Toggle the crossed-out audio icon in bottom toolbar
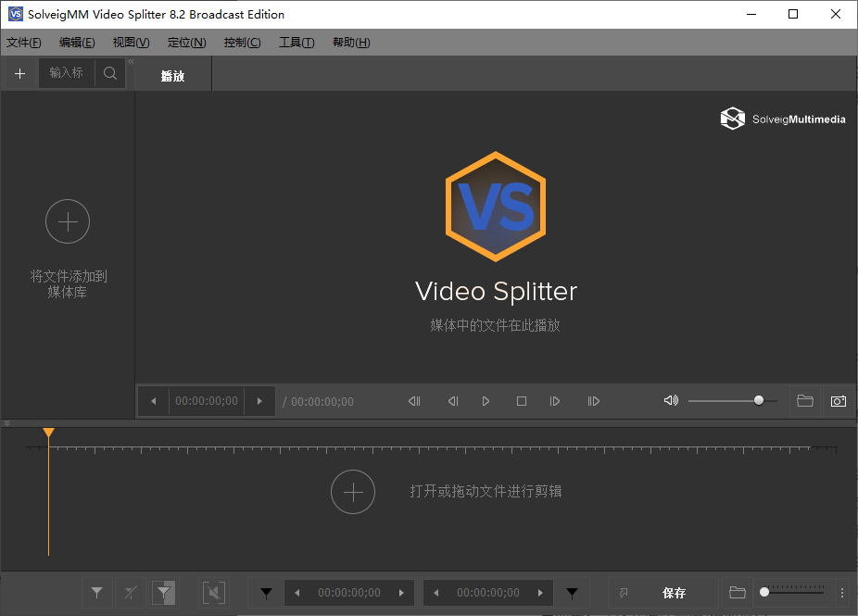The height and width of the screenshot is (616, 858). pyautogui.click(x=214, y=593)
